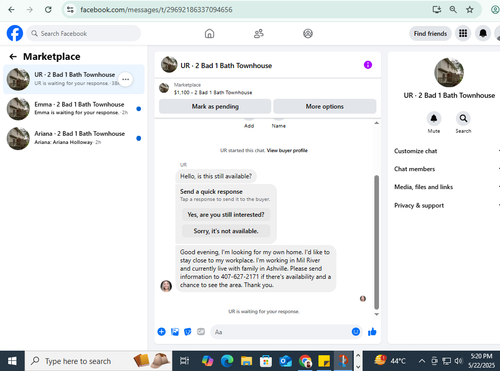Choose a GIF in composer
Viewport: 500px width, 371px height.
(x=201, y=332)
